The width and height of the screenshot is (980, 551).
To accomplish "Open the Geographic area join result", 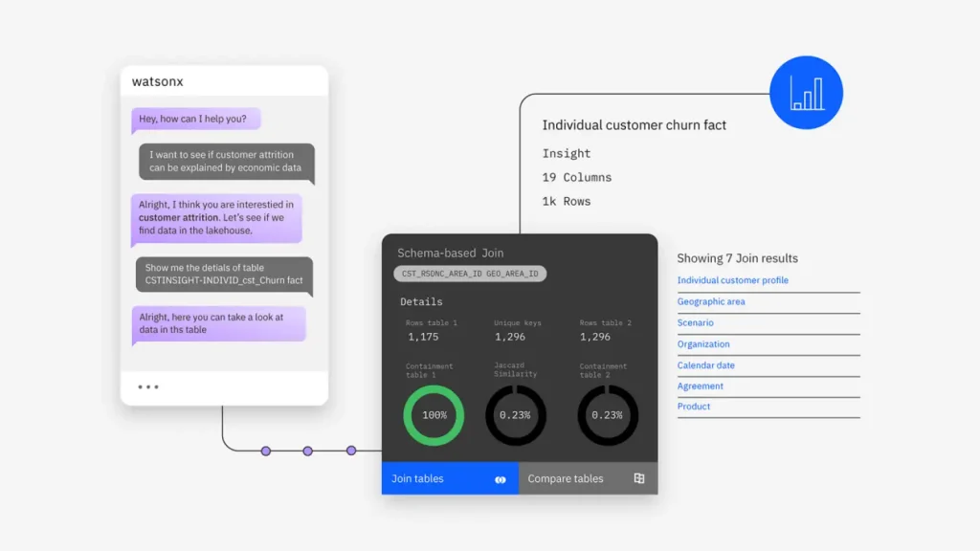I will [x=711, y=301].
